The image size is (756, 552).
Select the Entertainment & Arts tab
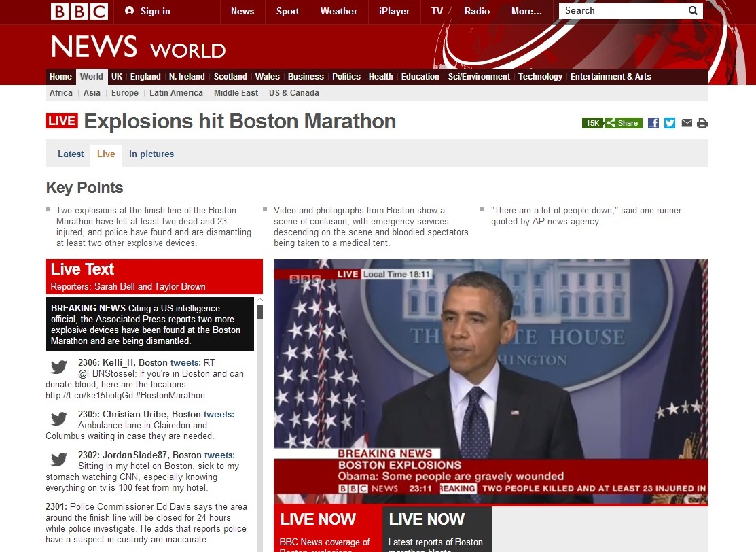(x=611, y=77)
